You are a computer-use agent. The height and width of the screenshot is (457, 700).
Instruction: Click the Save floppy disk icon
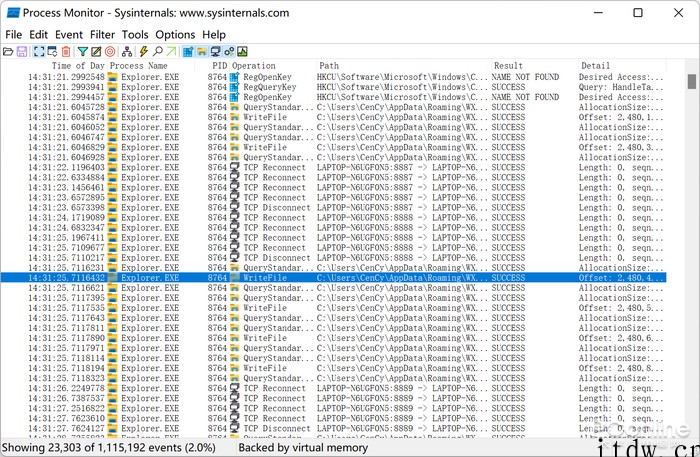tap(21, 52)
